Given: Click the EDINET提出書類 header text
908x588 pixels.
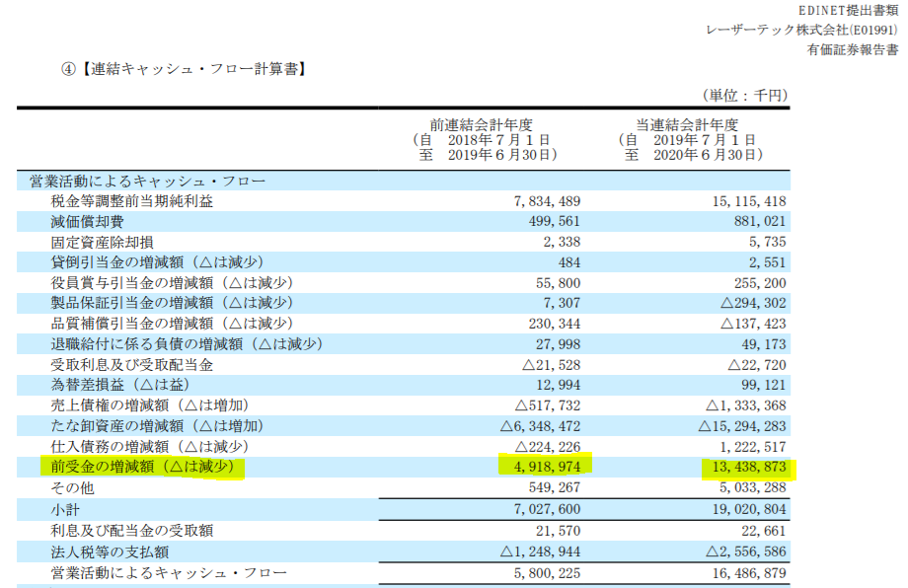Looking at the screenshot, I should (847, 9).
